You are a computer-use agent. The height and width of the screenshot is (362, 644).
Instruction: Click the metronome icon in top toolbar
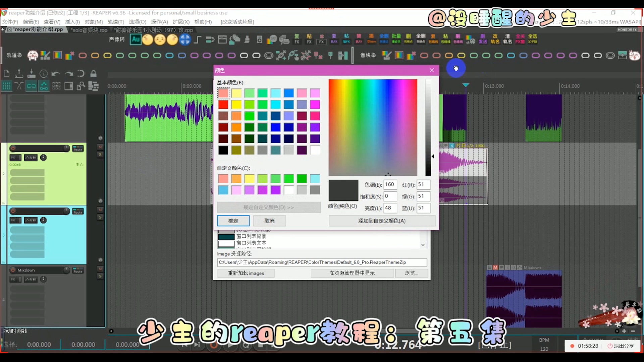247,40
